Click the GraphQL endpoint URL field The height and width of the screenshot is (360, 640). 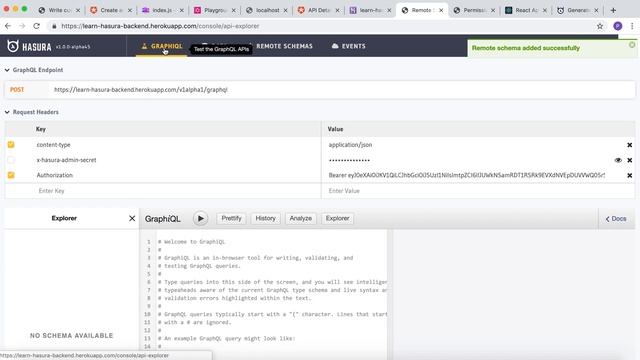341,90
